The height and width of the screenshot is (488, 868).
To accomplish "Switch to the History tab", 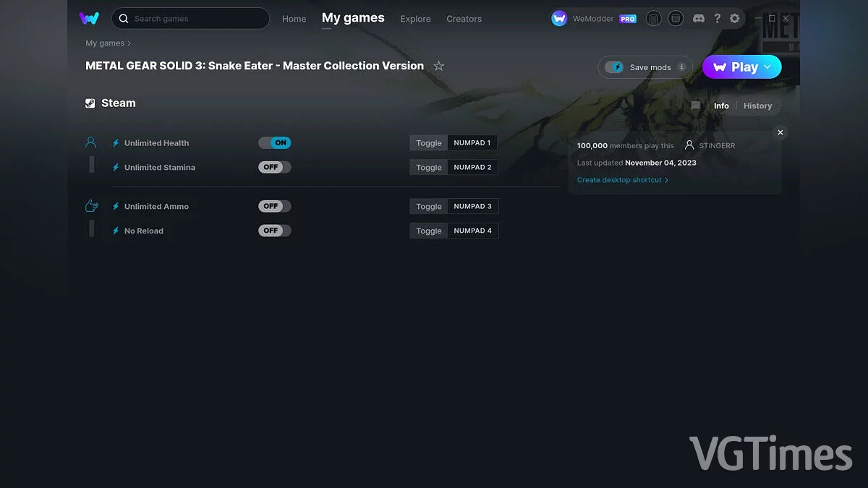I will pos(757,106).
